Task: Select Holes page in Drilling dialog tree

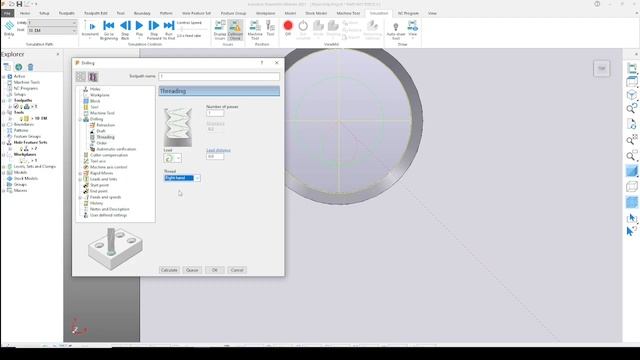Action: tap(95, 89)
